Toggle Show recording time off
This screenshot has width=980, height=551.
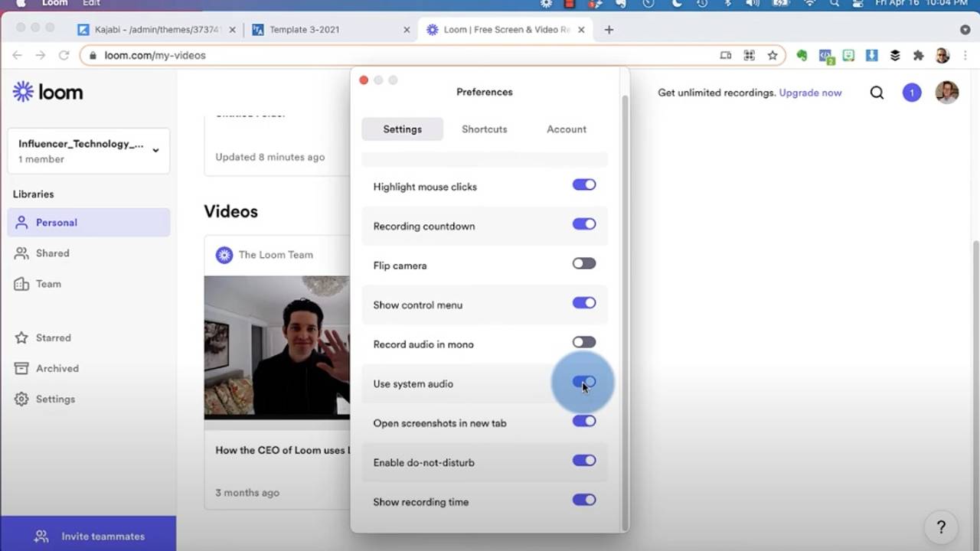tap(583, 500)
